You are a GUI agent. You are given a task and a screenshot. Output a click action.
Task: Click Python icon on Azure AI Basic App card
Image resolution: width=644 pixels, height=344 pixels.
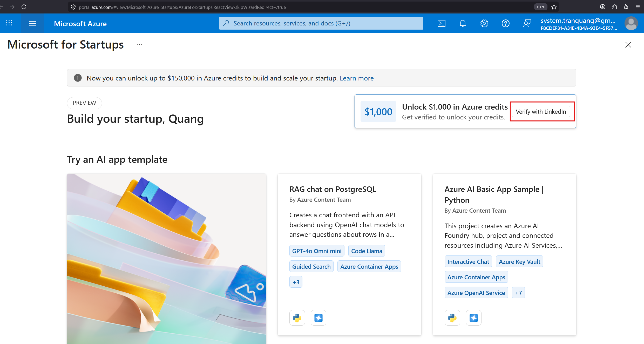[452, 318]
